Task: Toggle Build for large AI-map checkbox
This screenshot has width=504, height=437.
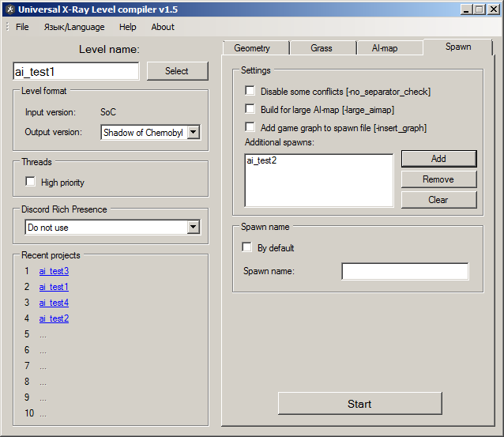Action: pos(250,110)
